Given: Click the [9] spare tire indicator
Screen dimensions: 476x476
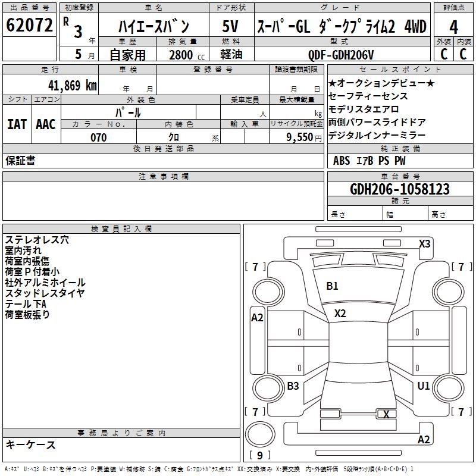Looking at the screenshot, I should (x=260, y=455).
